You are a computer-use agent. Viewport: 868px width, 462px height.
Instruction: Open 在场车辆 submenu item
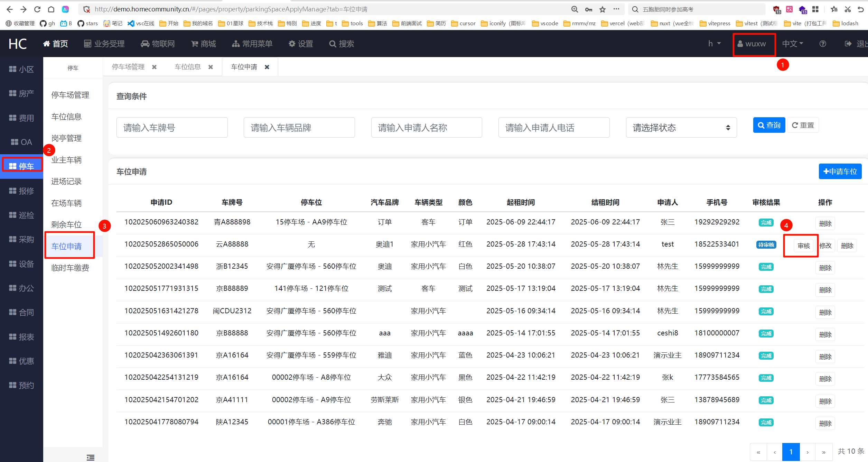(x=66, y=203)
